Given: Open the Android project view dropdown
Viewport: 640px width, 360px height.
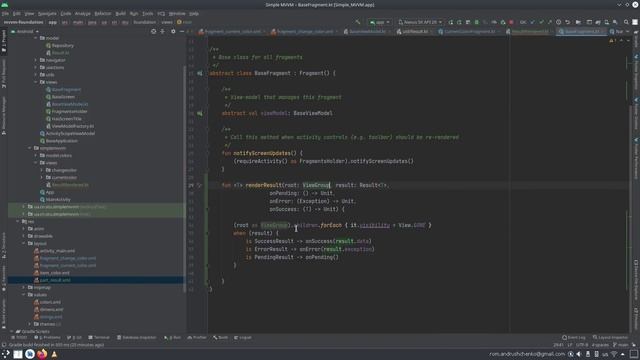Looking at the screenshot, I should point(25,31).
